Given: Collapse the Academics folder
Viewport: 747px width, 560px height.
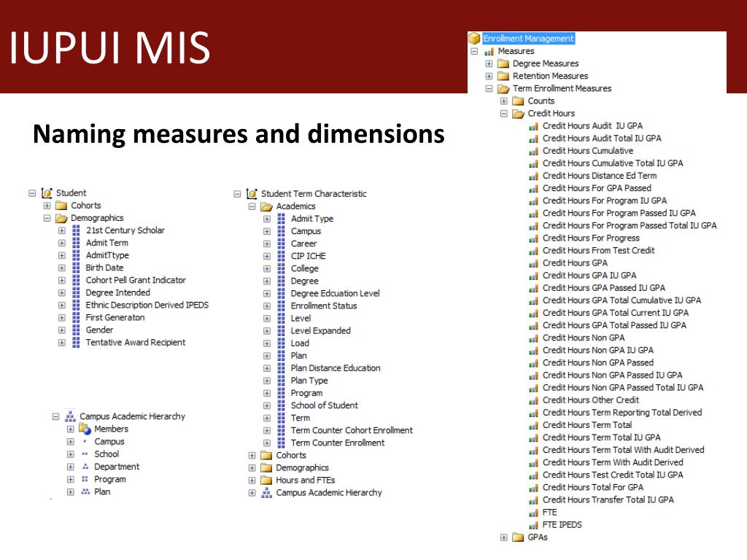Looking at the screenshot, I should tap(252, 206).
